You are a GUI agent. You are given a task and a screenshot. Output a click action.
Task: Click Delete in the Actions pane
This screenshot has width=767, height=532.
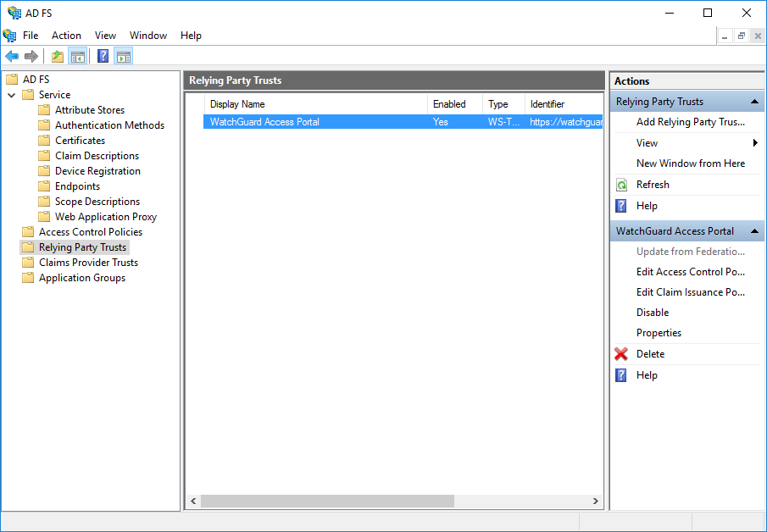pyautogui.click(x=650, y=354)
